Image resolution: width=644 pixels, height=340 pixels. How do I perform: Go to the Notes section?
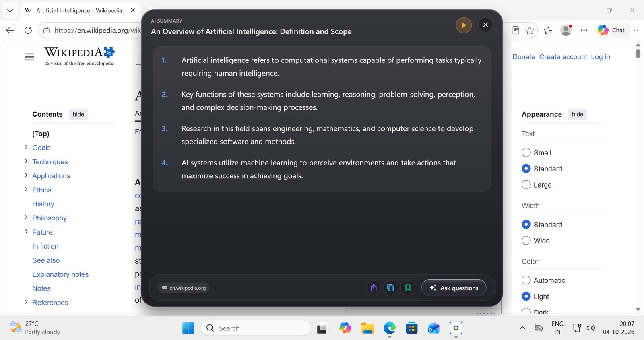(41, 288)
